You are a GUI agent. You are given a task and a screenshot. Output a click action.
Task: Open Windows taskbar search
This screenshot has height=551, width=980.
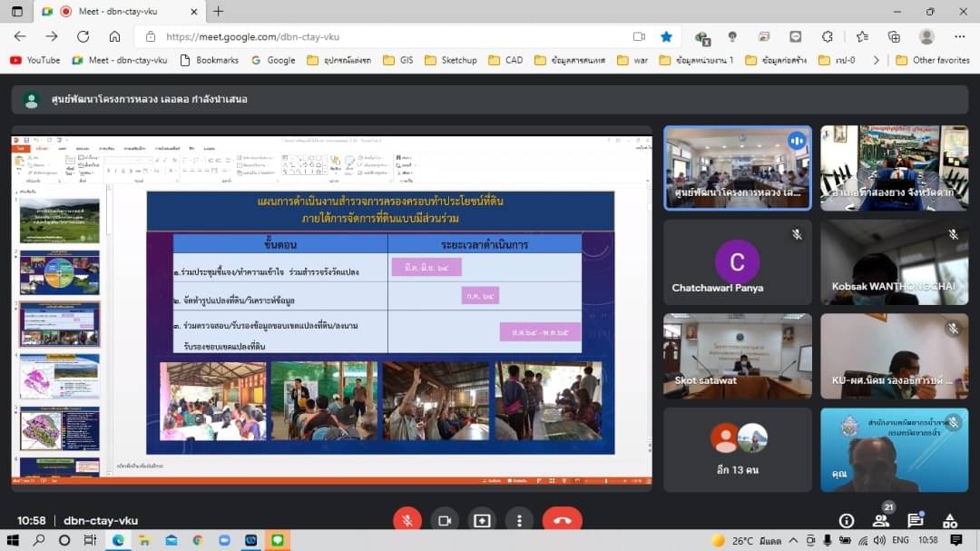(x=39, y=540)
